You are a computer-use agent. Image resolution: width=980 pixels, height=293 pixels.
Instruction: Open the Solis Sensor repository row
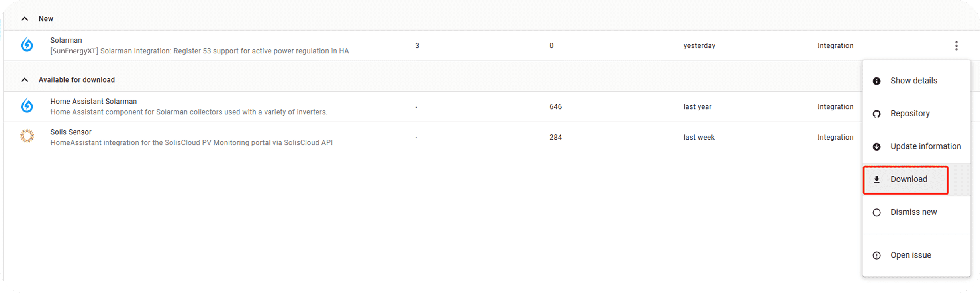tap(191, 137)
